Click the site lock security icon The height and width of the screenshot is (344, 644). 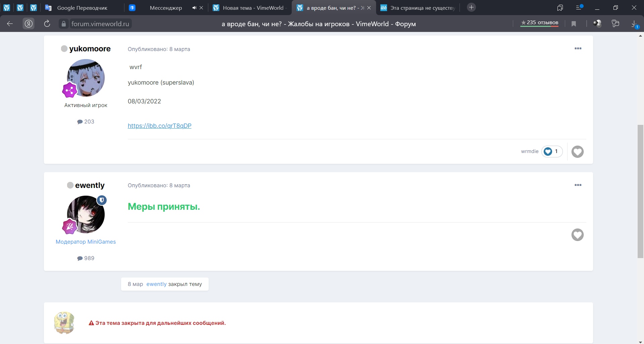click(x=63, y=24)
